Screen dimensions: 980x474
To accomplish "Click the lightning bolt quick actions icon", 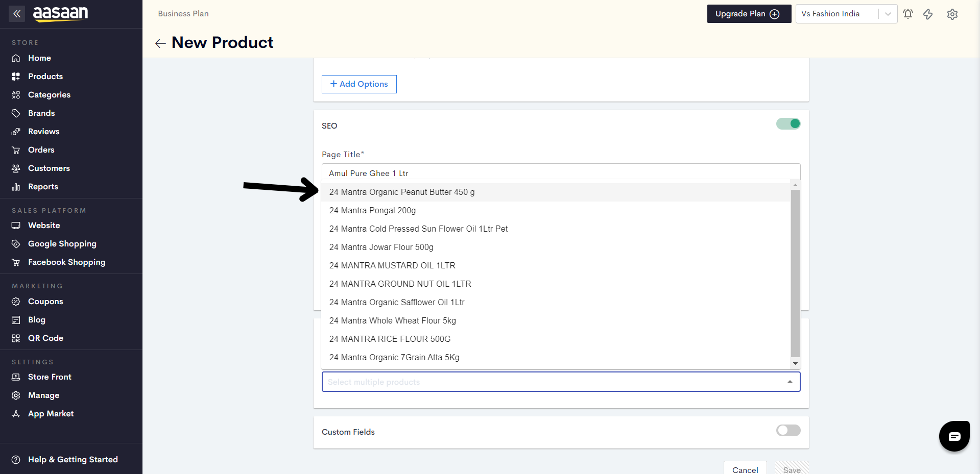I will pyautogui.click(x=928, y=14).
